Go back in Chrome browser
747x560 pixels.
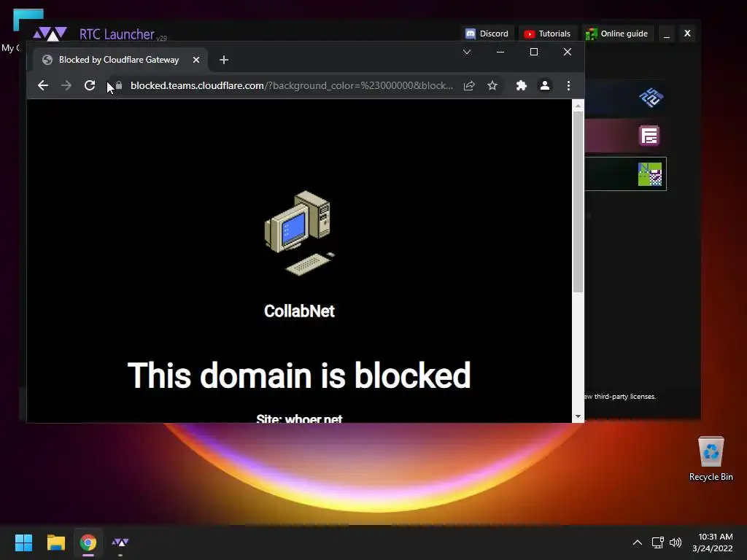point(43,86)
